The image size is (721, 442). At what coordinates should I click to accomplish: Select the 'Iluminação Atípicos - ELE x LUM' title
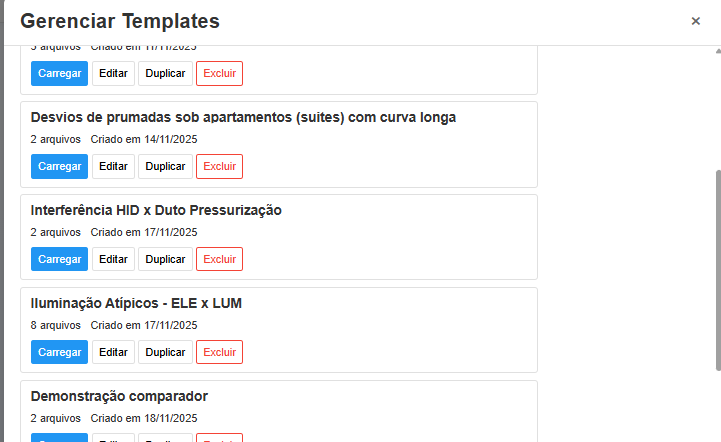(136, 303)
